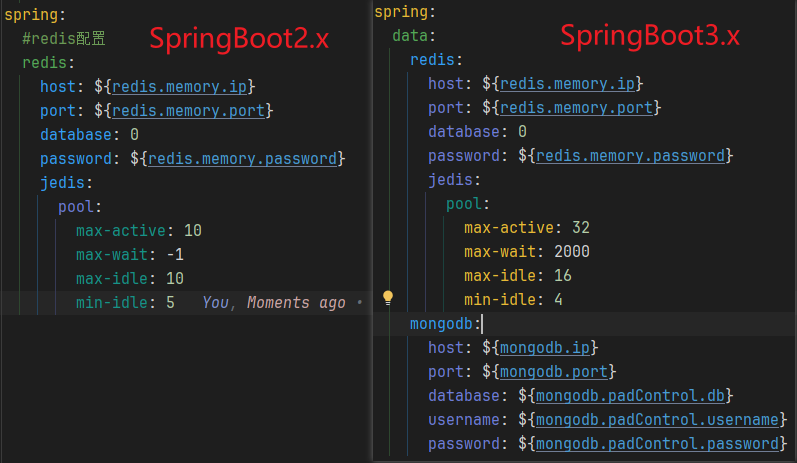The image size is (797, 463).
Task: Click the 'host' key under mongodb
Action: pyautogui.click(x=446, y=348)
